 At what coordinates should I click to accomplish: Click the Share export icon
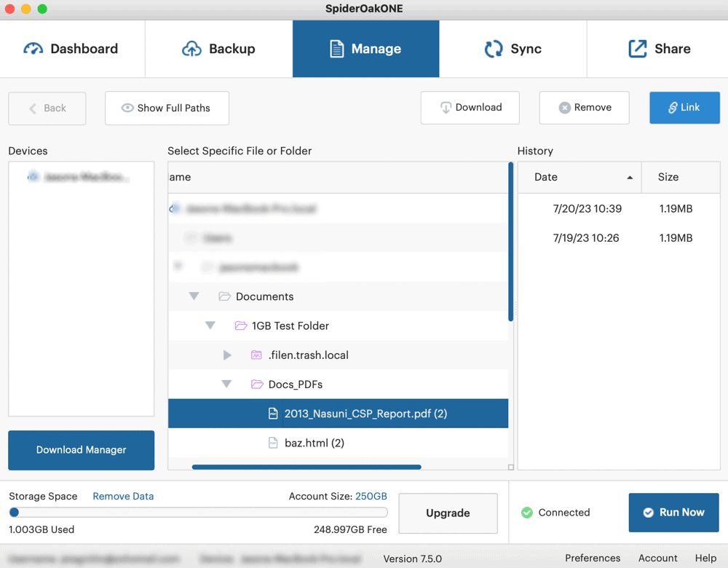[638, 49]
